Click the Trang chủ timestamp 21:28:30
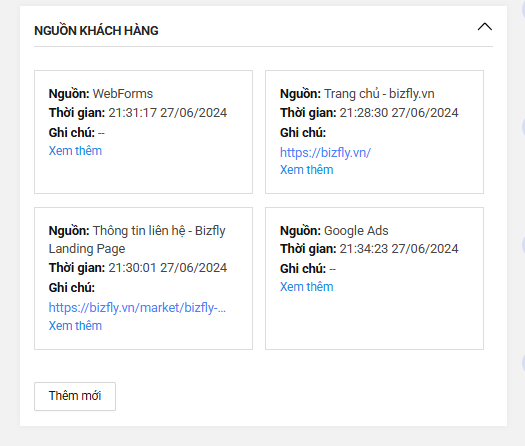The height and width of the screenshot is (446, 525). pyautogui.click(x=399, y=113)
